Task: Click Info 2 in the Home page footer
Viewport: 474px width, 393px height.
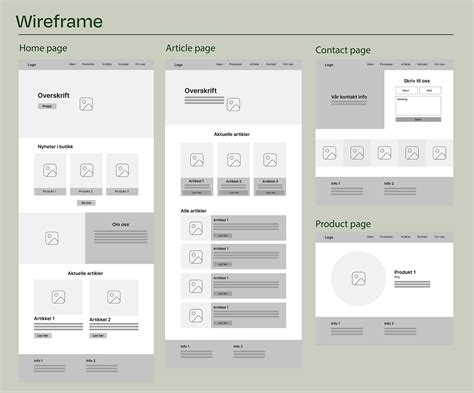Action: 91,361
